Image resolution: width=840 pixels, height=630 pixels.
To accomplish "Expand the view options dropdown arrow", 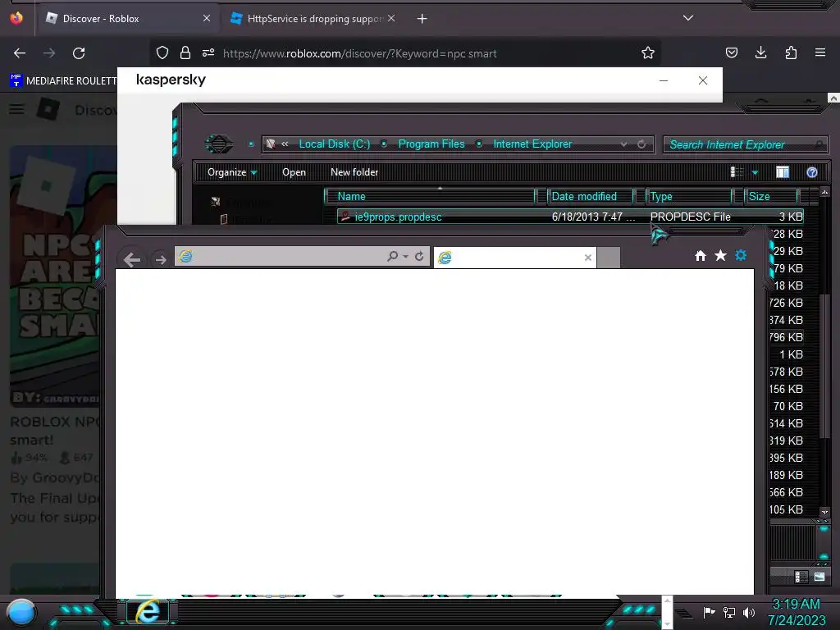I will pos(755,172).
